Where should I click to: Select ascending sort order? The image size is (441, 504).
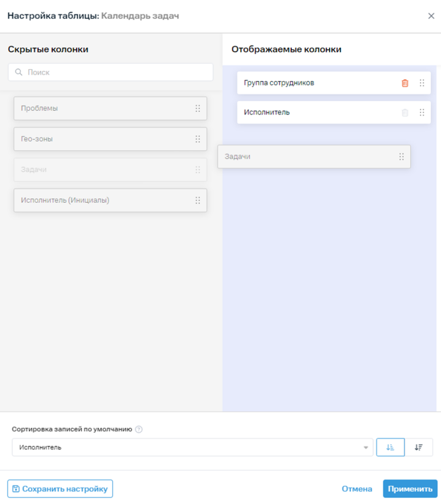tap(390, 447)
